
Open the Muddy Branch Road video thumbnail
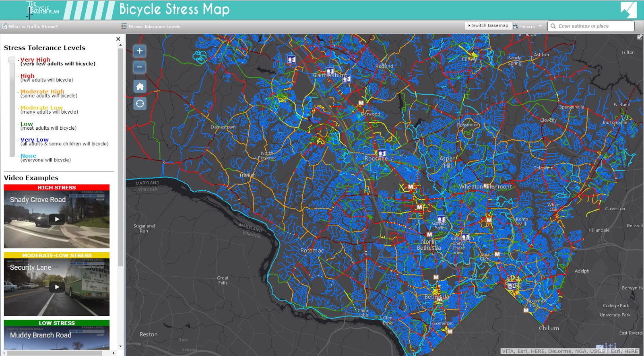[x=57, y=338]
